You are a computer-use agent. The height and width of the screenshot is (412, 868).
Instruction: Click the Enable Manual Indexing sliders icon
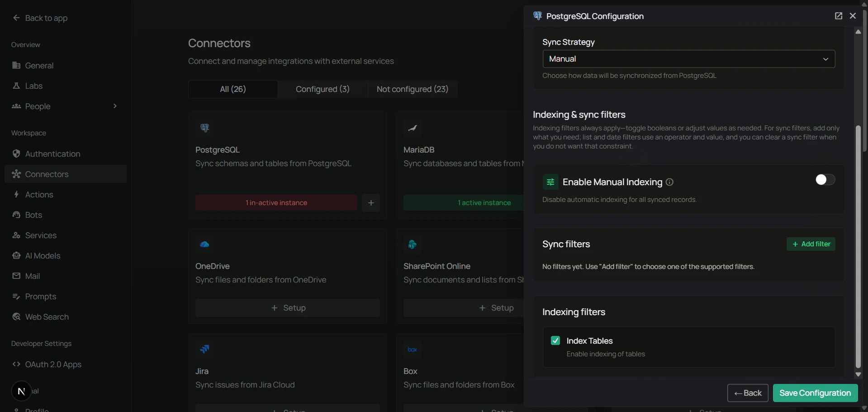tap(550, 182)
